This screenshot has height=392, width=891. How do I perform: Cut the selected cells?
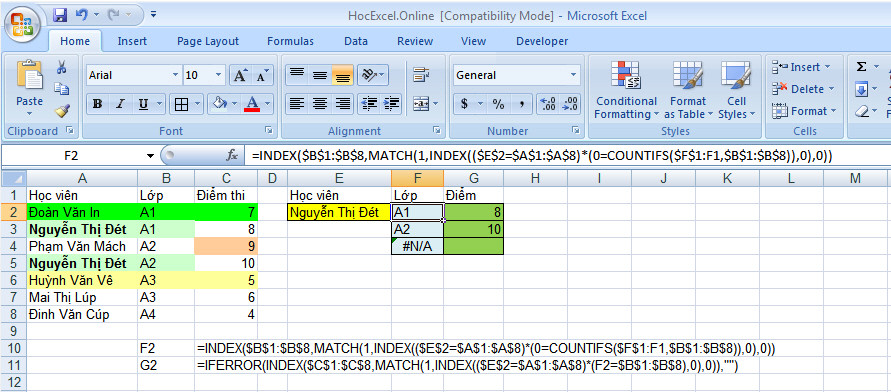pos(61,68)
